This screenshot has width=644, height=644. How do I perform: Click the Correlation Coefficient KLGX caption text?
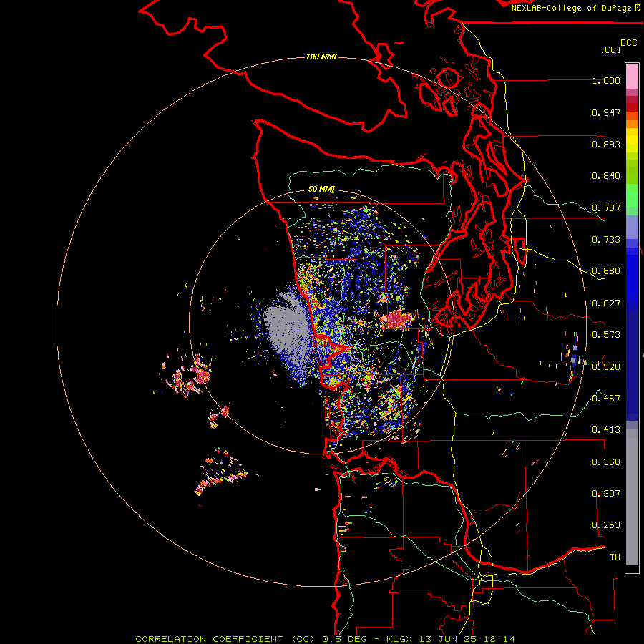[325, 639]
